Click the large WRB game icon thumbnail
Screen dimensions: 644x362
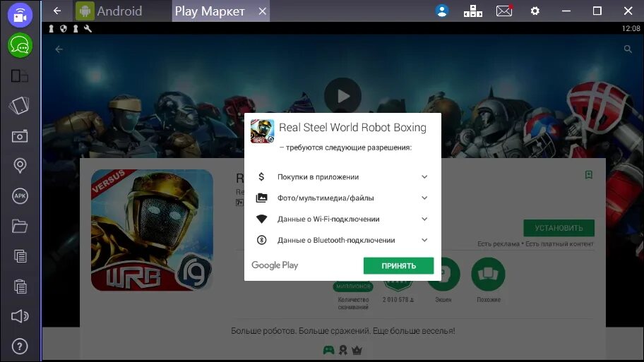(x=152, y=230)
